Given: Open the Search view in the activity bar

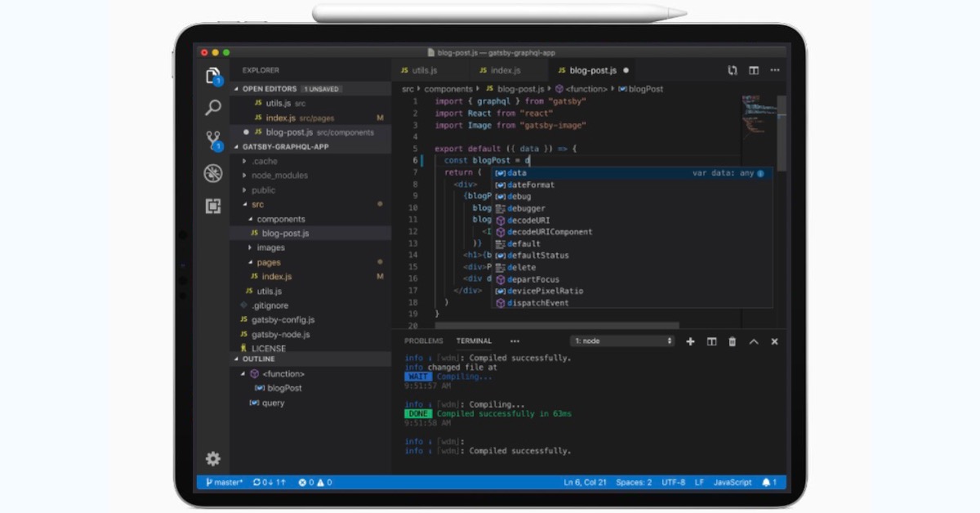Looking at the screenshot, I should (x=213, y=107).
